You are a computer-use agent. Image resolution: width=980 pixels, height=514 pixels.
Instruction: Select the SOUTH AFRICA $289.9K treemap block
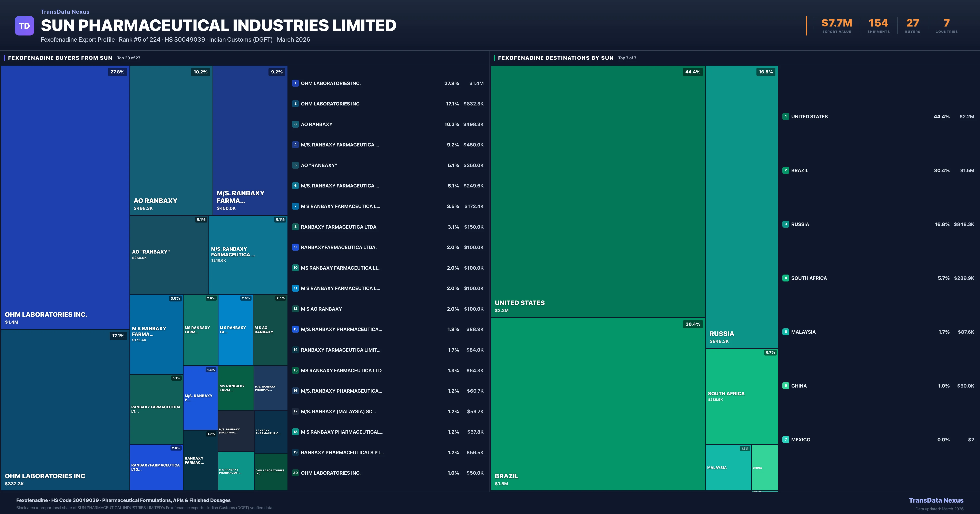click(742, 396)
